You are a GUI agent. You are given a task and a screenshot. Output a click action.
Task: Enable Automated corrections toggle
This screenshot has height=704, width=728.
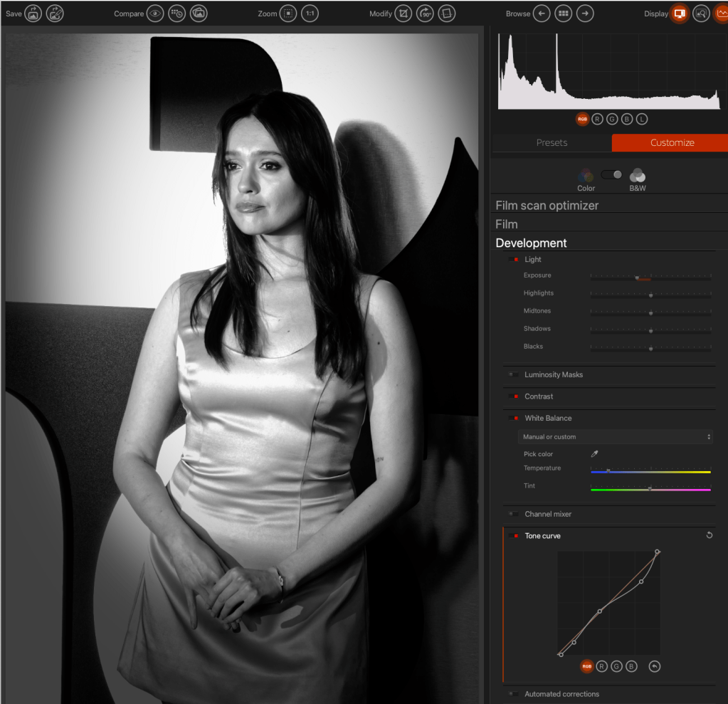coord(513,694)
